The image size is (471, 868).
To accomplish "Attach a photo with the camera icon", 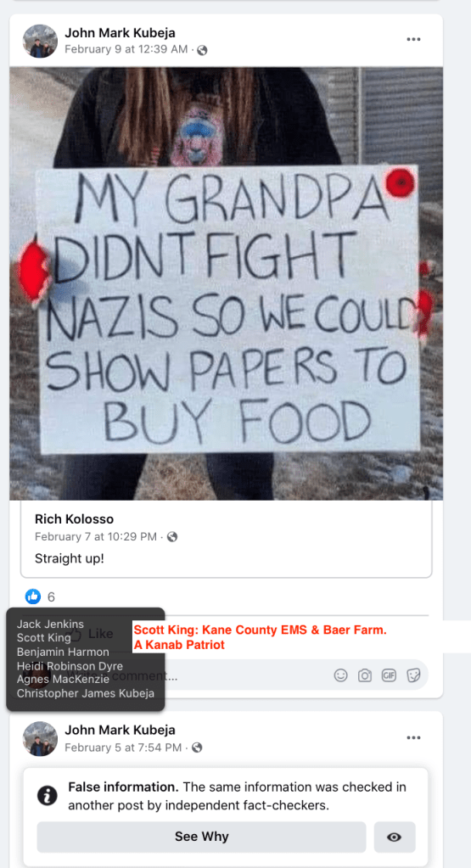I will [365, 675].
